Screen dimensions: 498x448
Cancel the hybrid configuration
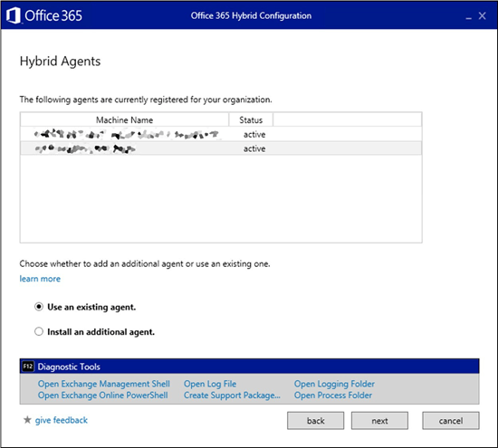pos(451,421)
